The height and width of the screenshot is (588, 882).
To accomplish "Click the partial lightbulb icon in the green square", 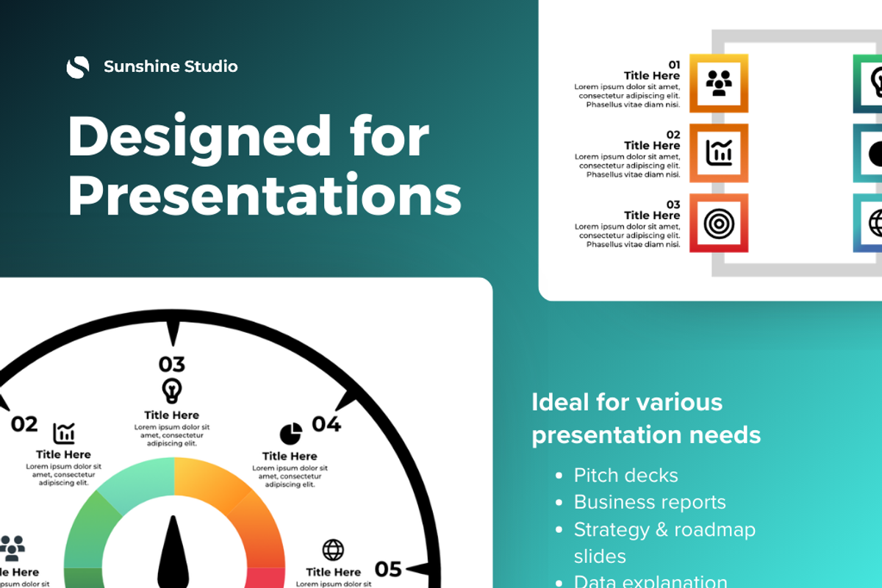I will 875,83.
